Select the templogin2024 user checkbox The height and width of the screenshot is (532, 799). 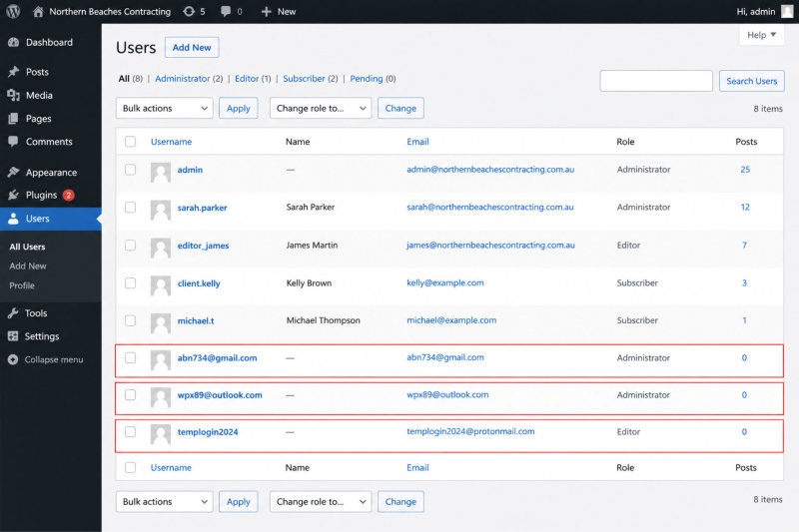(131, 432)
